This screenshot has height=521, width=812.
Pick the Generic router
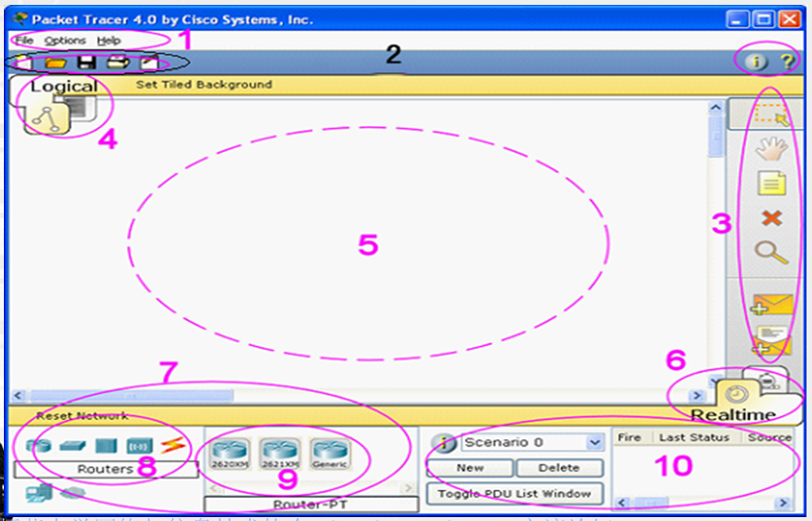coord(330,453)
